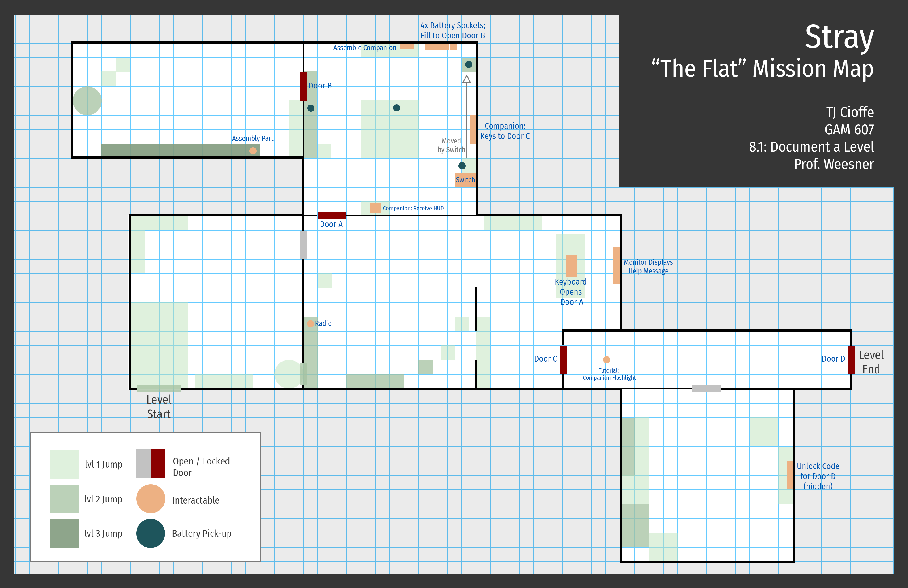This screenshot has width=908, height=588.
Task: Click the Level Start label
Action: pos(159,406)
